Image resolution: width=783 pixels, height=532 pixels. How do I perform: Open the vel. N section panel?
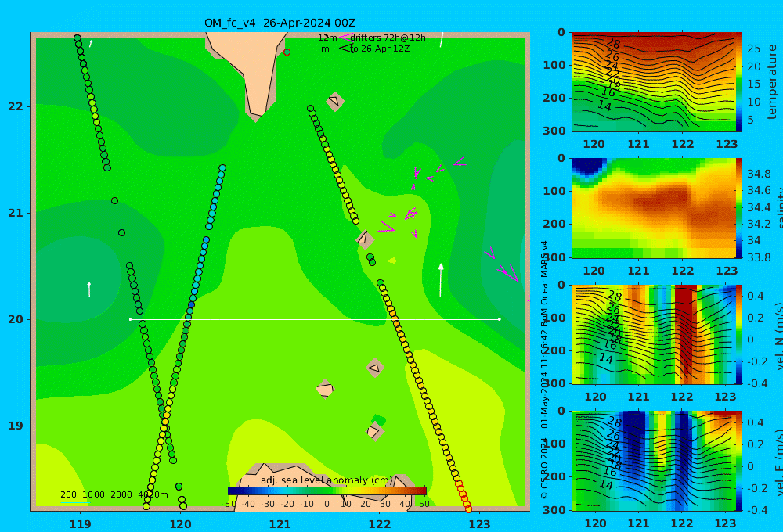(653, 334)
